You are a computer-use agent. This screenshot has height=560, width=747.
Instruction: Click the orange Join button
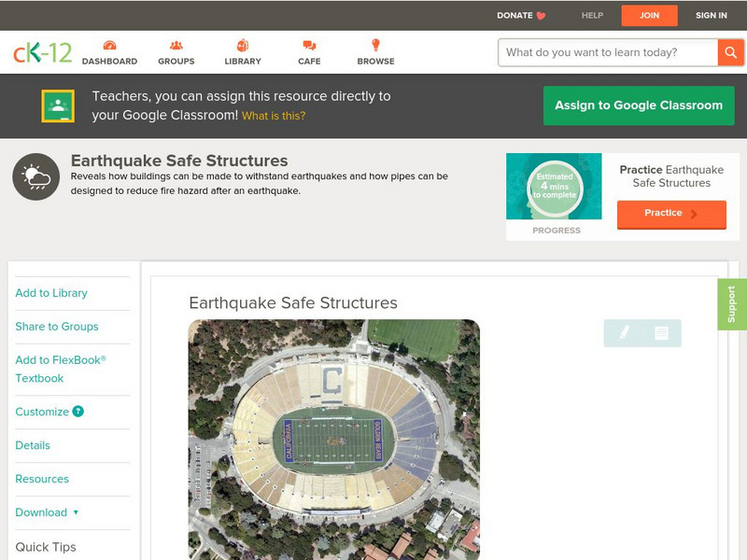coord(649,16)
